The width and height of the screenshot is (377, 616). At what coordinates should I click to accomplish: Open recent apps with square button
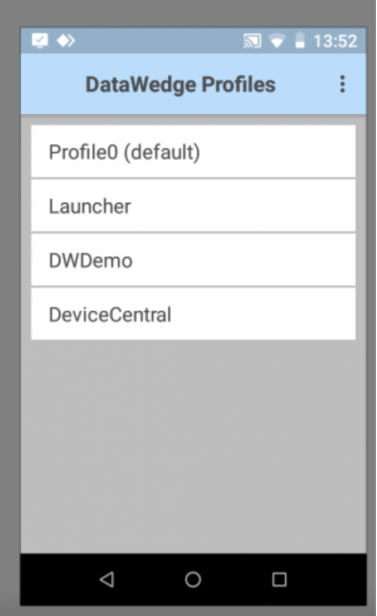[279, 579]
